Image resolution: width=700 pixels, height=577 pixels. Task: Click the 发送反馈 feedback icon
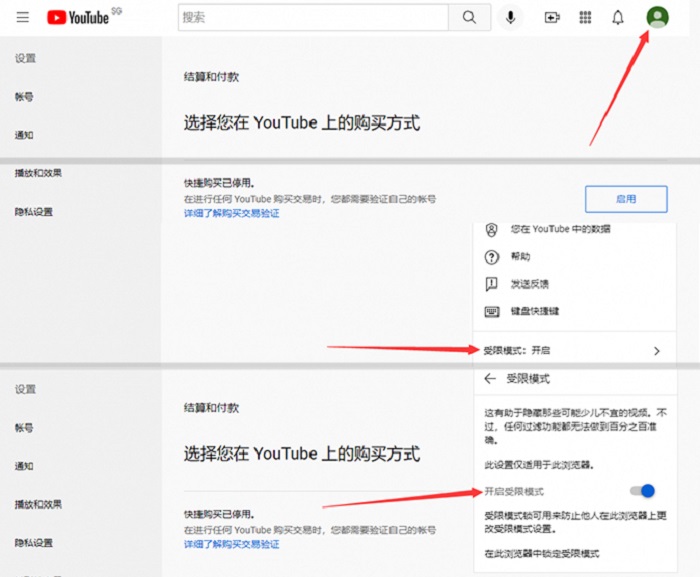492,284
